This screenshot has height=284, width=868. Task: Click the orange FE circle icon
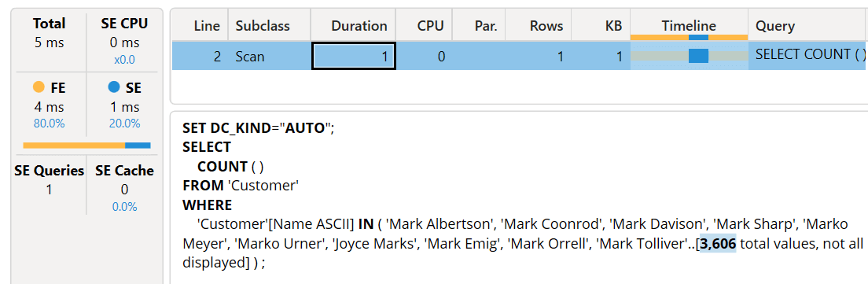click(x=39, y=87)
